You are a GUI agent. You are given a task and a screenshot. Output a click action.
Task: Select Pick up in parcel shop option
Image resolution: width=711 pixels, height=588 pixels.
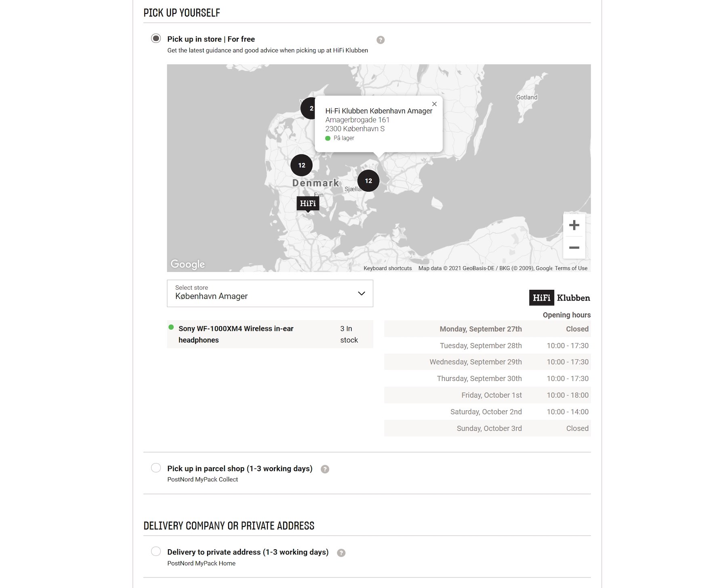tap(156, 468)
